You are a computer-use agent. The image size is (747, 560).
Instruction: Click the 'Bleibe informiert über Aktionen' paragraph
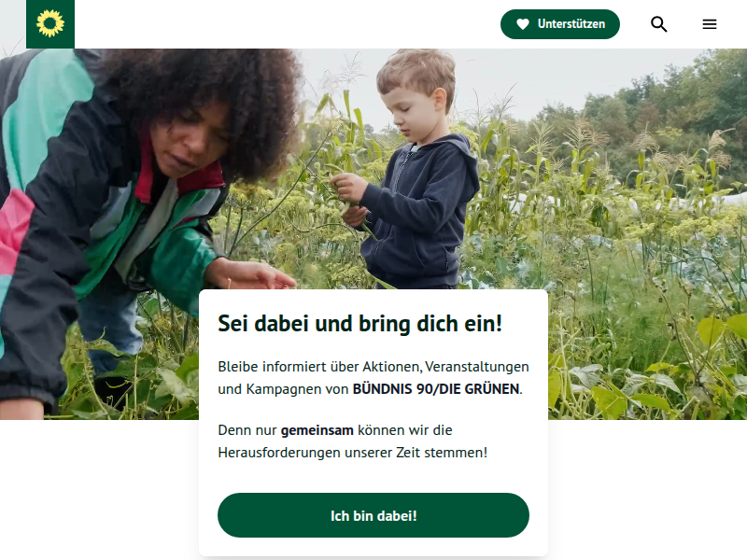pyautogui.click(x=373, y=378)
